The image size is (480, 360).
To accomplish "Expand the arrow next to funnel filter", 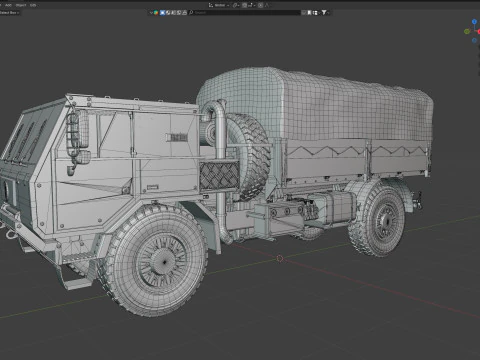I will click(329, 13).
